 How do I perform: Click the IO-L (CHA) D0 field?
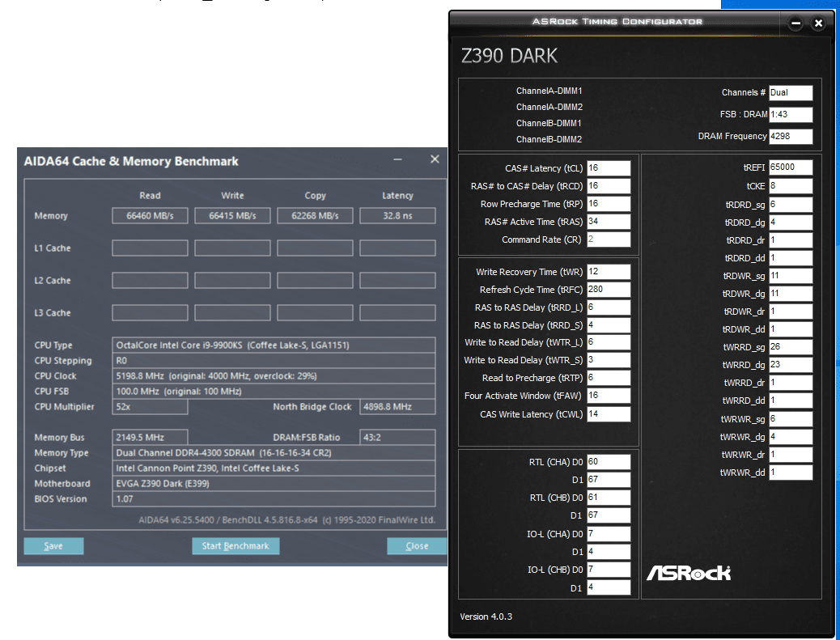point(609,534)
